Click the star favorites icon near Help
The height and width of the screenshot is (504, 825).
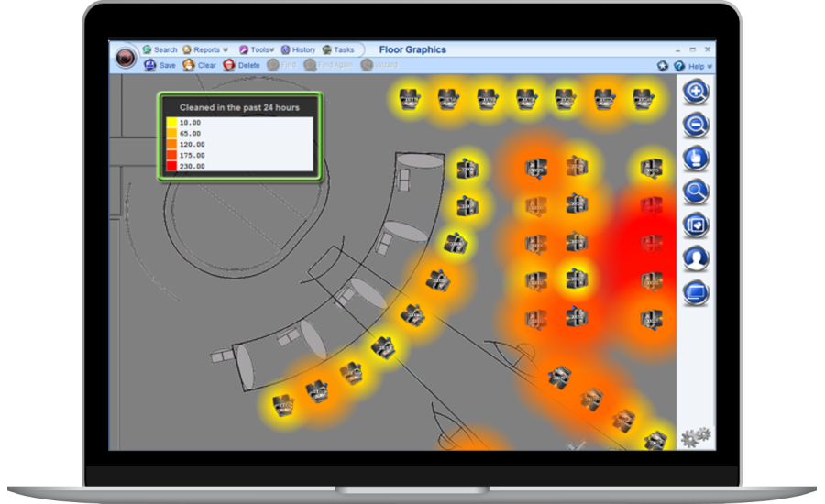point(662,66)
